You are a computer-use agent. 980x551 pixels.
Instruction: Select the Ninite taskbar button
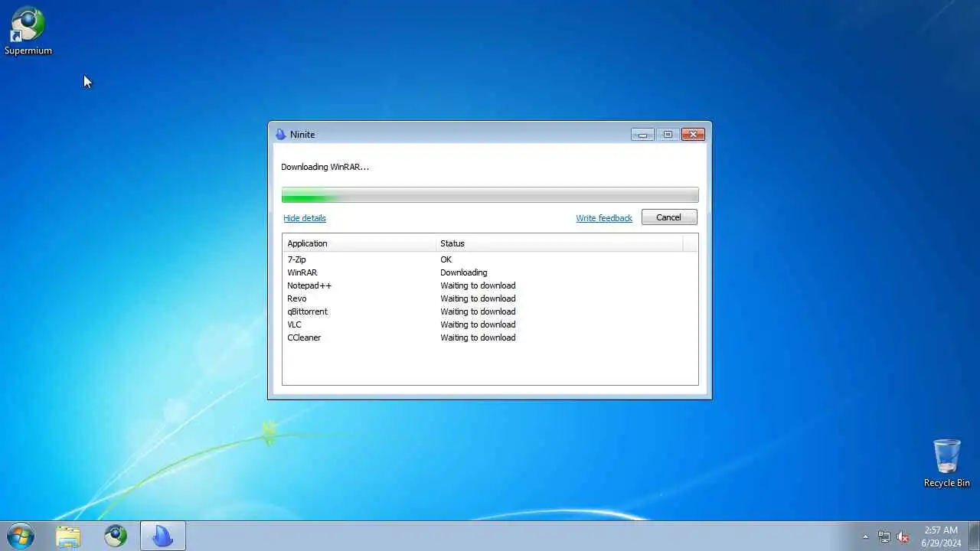tap(163, 536)
